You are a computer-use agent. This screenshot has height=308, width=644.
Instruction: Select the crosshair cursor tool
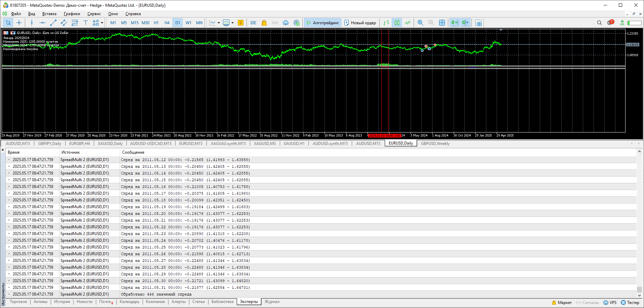click(x=19, y=23)
